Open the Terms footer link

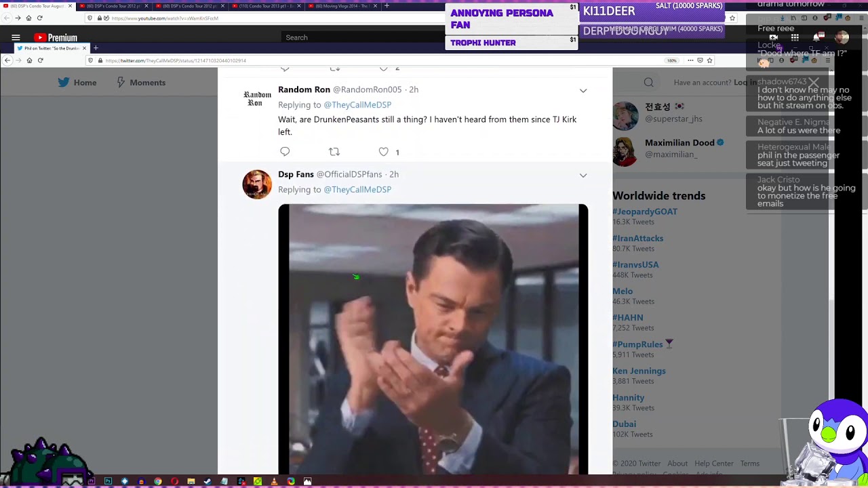click(750, 464)
